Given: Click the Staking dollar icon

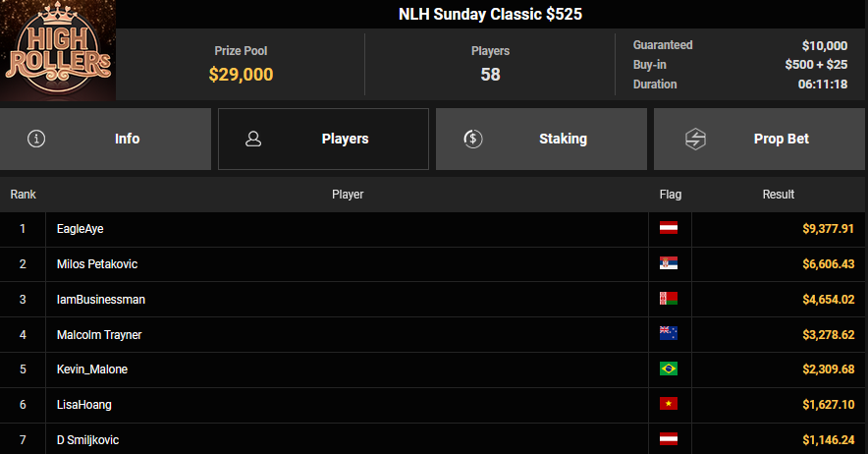Looking at the screenshot, I should click(472, 139).
